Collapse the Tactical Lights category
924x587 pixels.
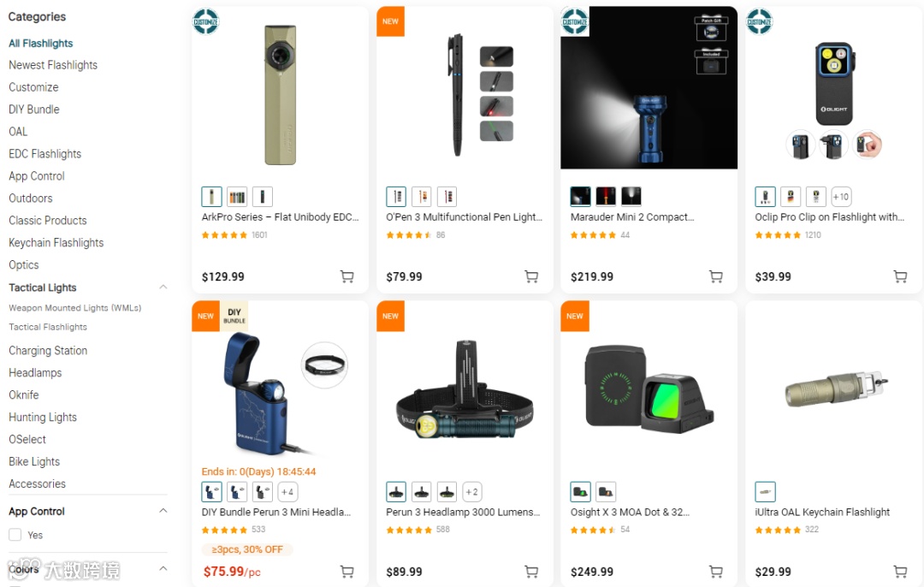163,287
